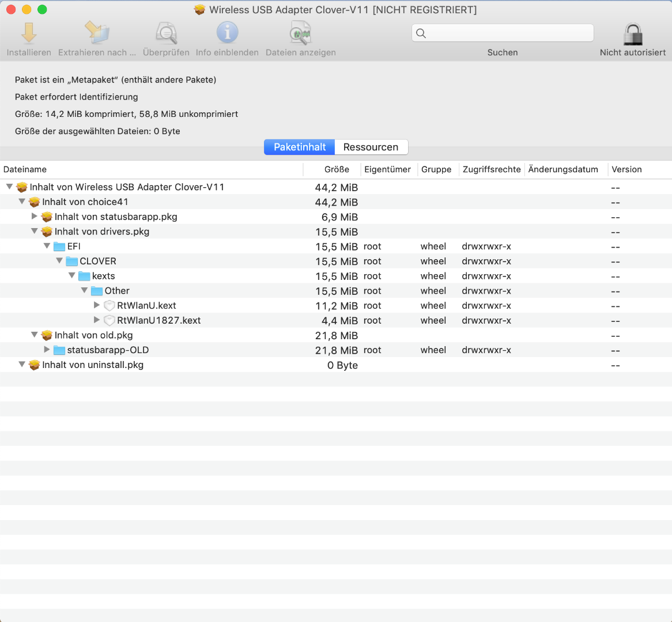Screen dimensions: 672x622
Task: Expand the statusbarapp.pkg contents triangle
Action: 35,217
